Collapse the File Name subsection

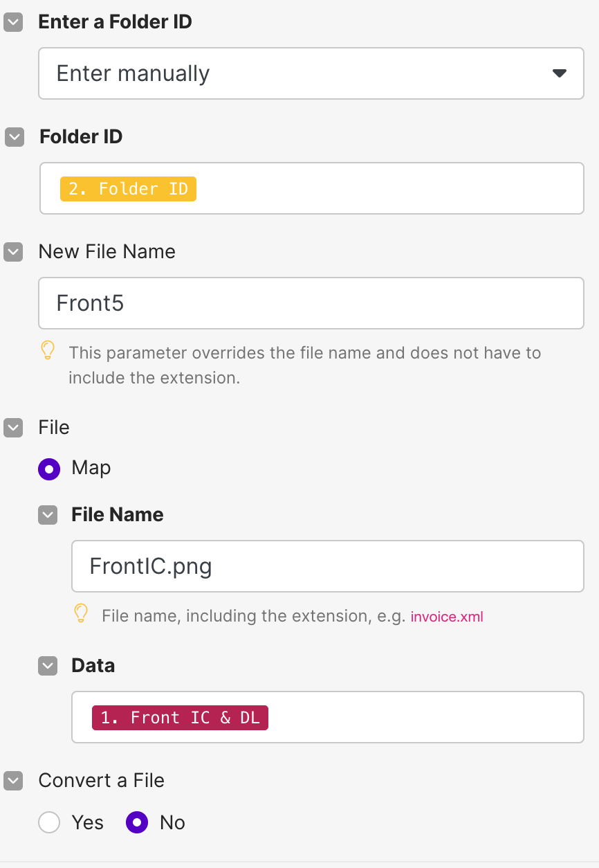click(x=47, y=515)
